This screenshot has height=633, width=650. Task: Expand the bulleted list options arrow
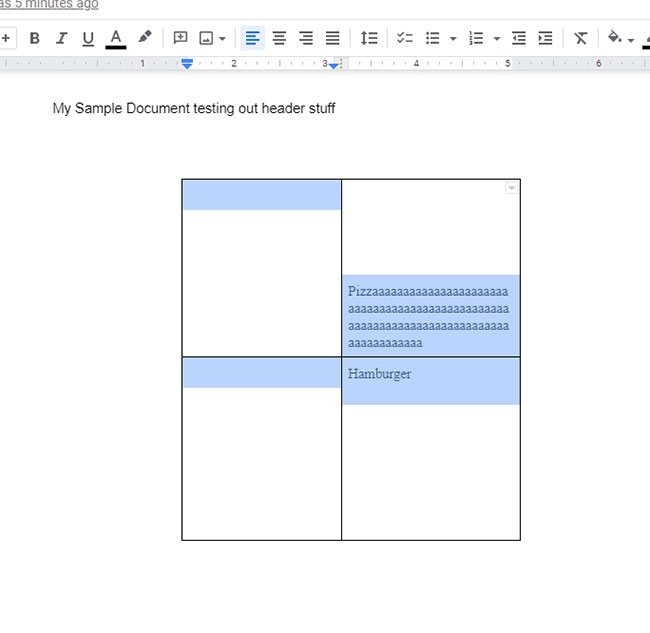coord(453,39)
